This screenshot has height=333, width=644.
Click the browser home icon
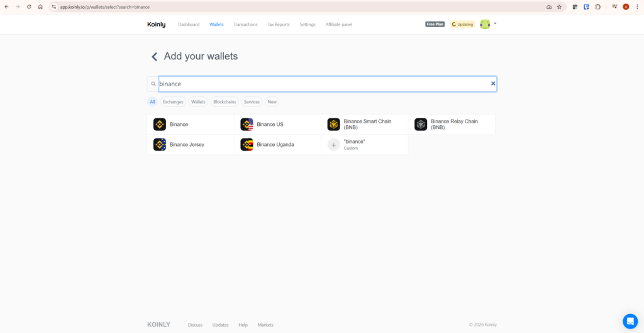click(x=40, y=6)
